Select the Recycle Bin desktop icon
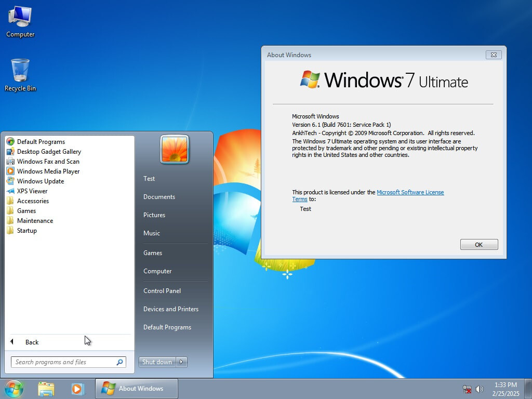The image size is (532, 399). click(20, 75)
